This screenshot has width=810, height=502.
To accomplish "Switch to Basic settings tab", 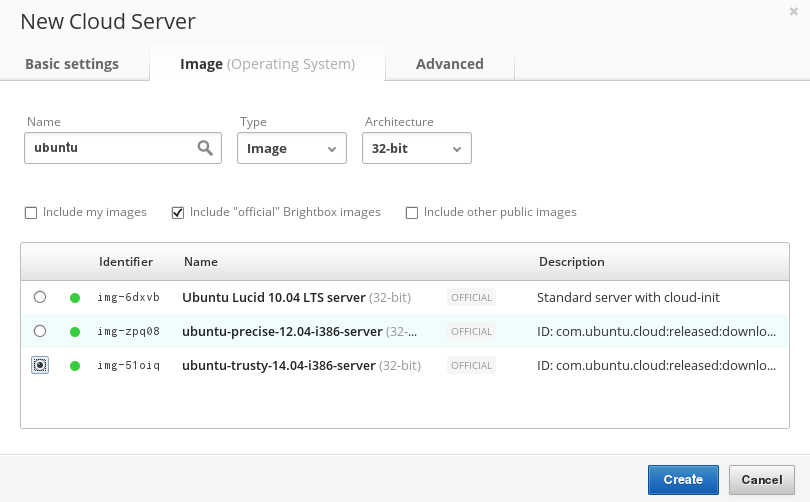I will click(x=72, y=64).
